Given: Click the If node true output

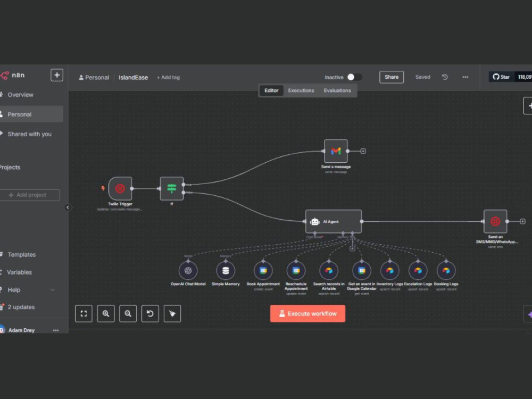Looking at the screenshot, I should coord(184,185).
